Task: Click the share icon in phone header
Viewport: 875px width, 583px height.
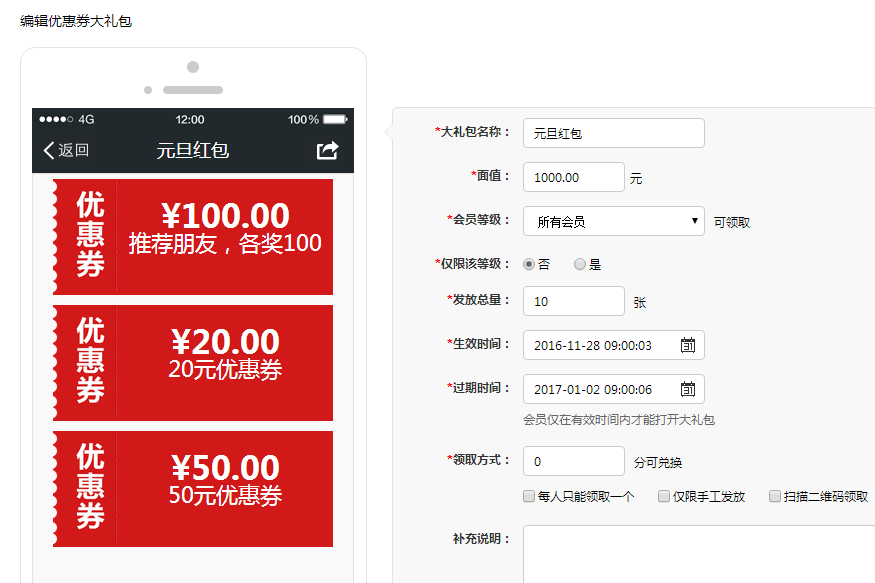Action: click(x=327, y=150)
